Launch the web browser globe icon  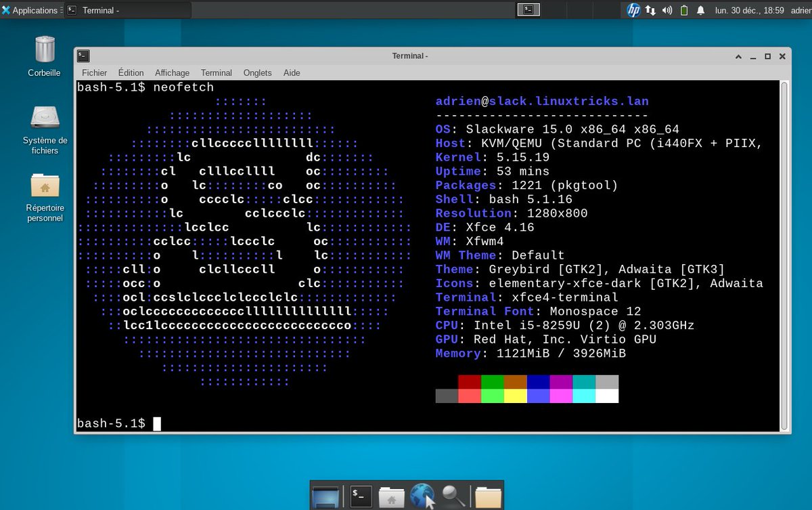(x=423, y=496)
